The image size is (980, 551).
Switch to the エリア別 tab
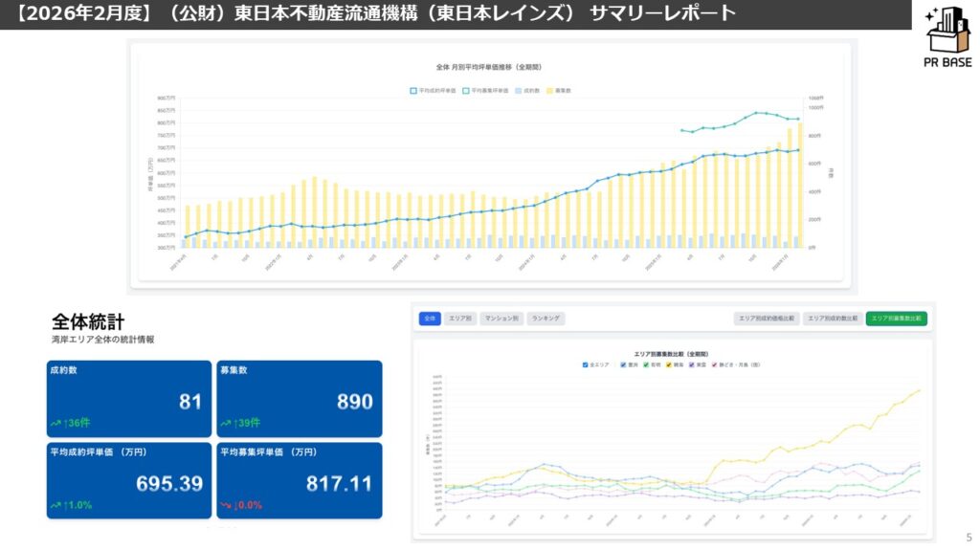(x=459, y=319)
